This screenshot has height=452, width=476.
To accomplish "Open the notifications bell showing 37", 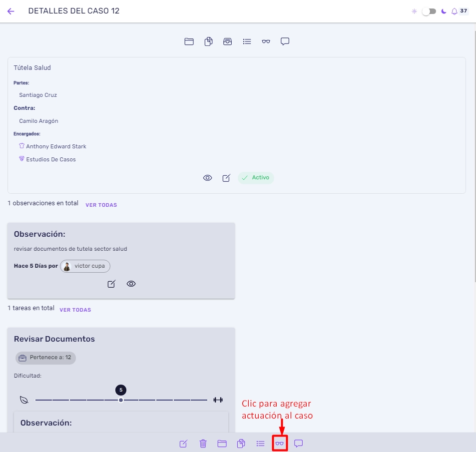I will pyautogui.click(x=454, y=11).
